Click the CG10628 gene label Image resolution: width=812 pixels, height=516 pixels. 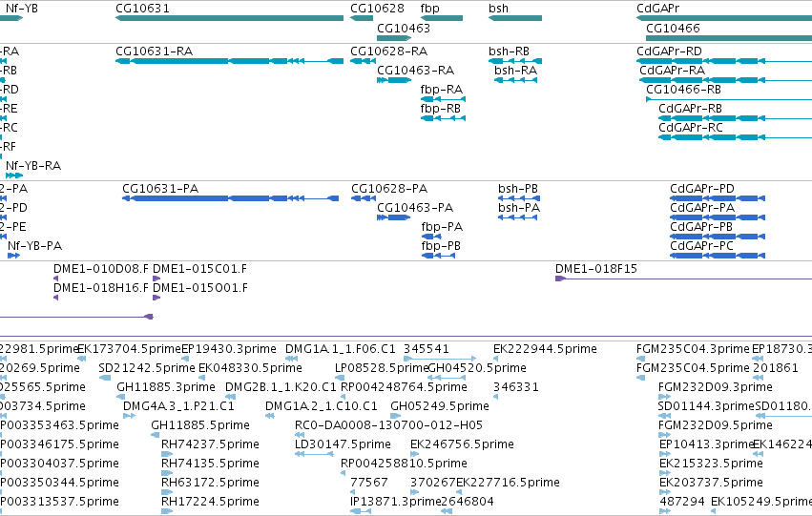click(377, 9)
